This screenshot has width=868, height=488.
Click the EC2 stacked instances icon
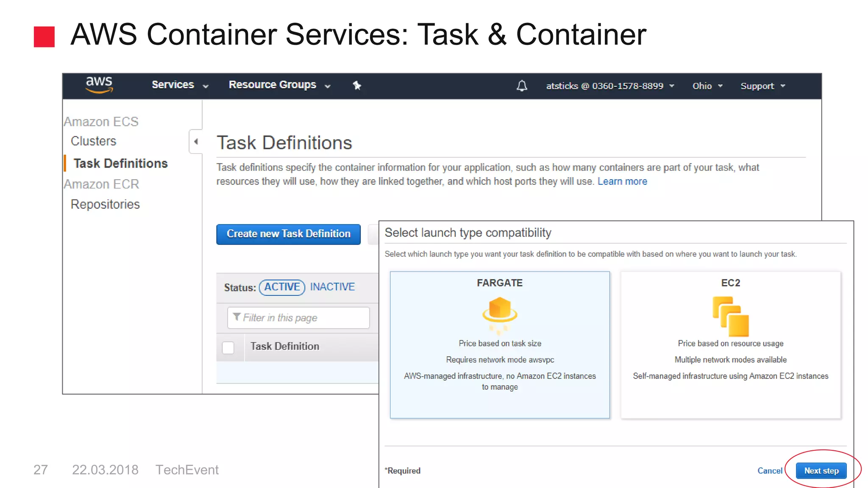click(x=731, y=316)
